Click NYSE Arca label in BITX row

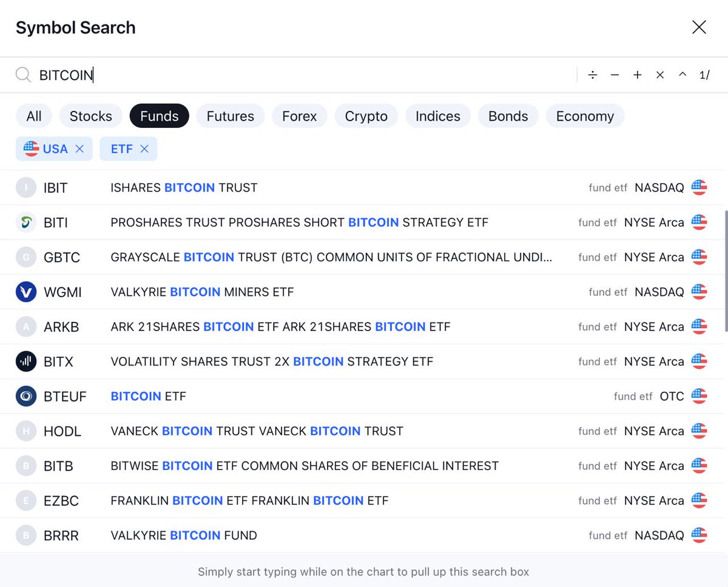pyautogui.click(x=654, y=361)
